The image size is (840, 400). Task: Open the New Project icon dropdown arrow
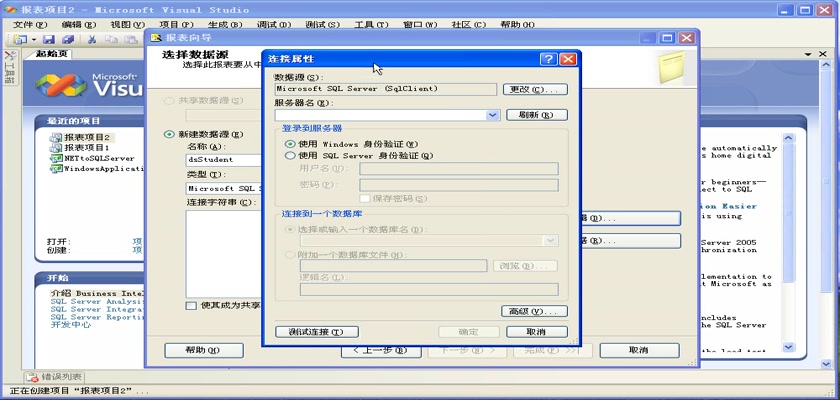[x=34, y=40]
